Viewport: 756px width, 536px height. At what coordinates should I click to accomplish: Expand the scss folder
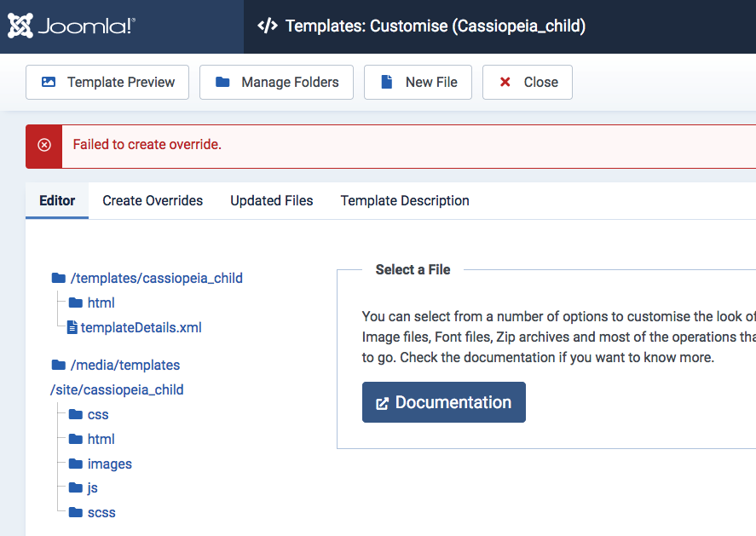[x=92, y=512]
